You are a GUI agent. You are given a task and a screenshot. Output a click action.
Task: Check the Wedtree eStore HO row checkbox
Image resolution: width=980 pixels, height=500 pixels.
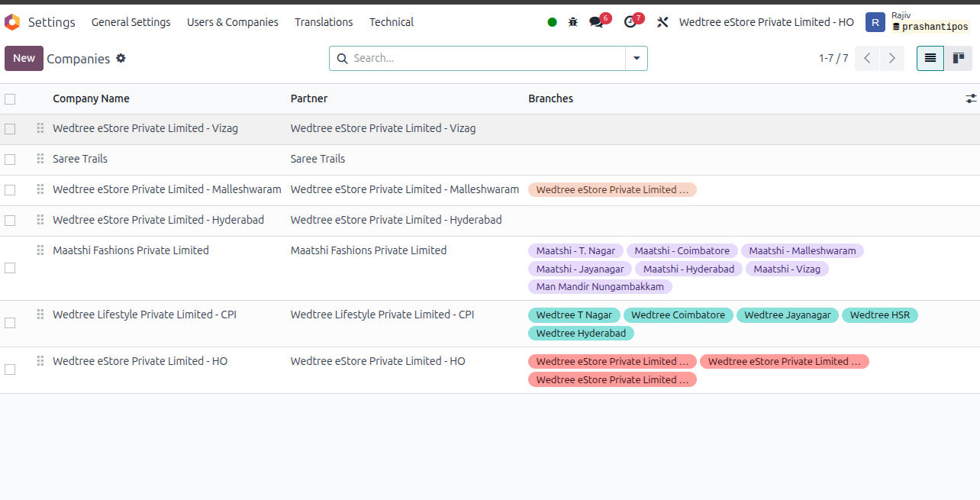click(10, 369)
